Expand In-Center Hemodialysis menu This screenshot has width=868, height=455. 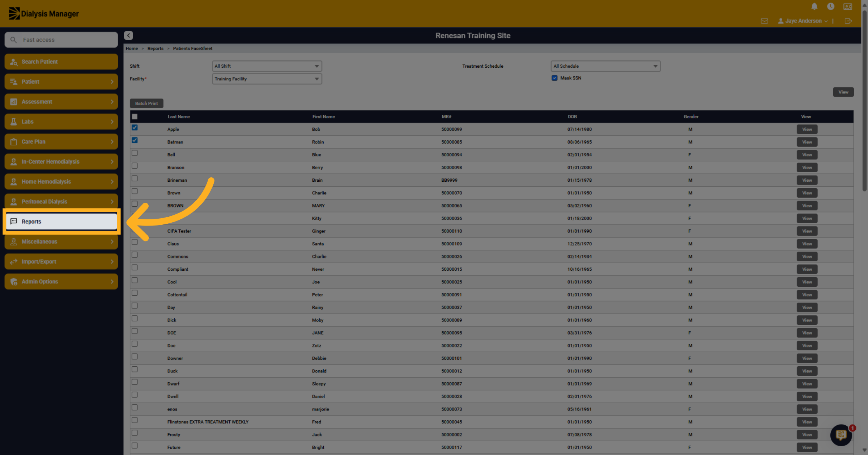(x=61, y=161)
